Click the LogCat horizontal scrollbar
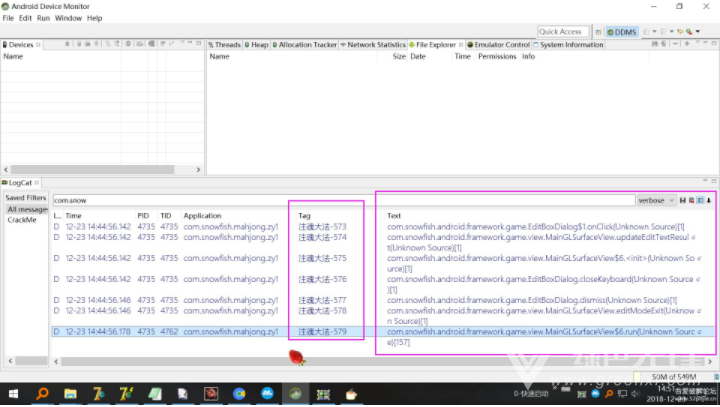This screenshot has width=720, height=407. (x=383, y=362)
